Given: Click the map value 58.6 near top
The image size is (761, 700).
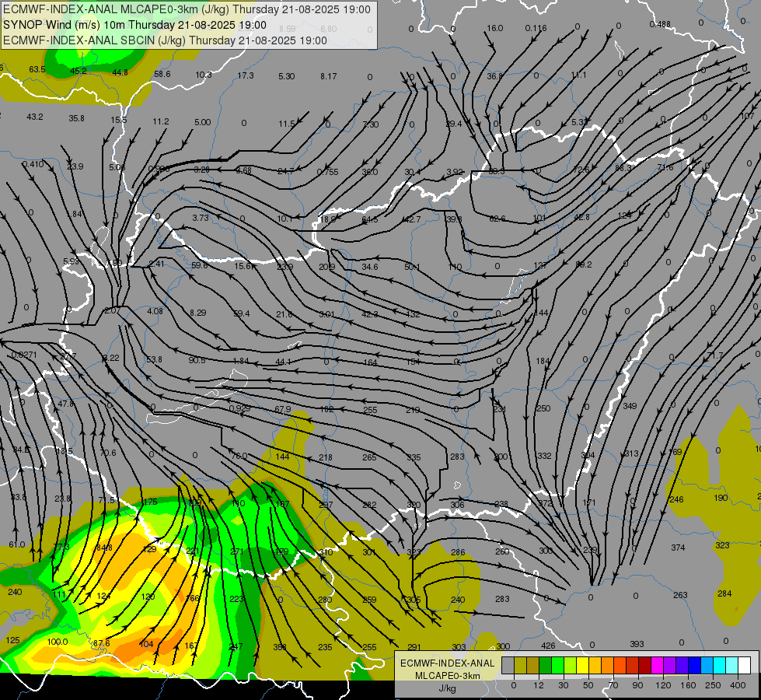Looking at the screenshot, I should pyautogui.click(x=162, y=75).
